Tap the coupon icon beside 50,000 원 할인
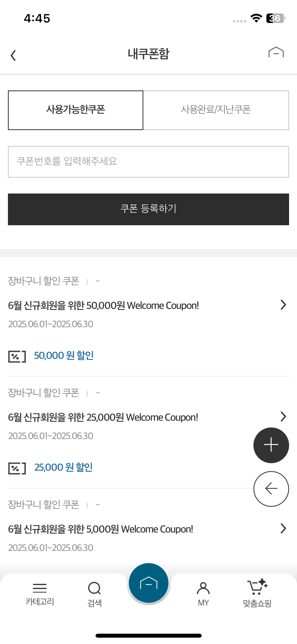 17,356
